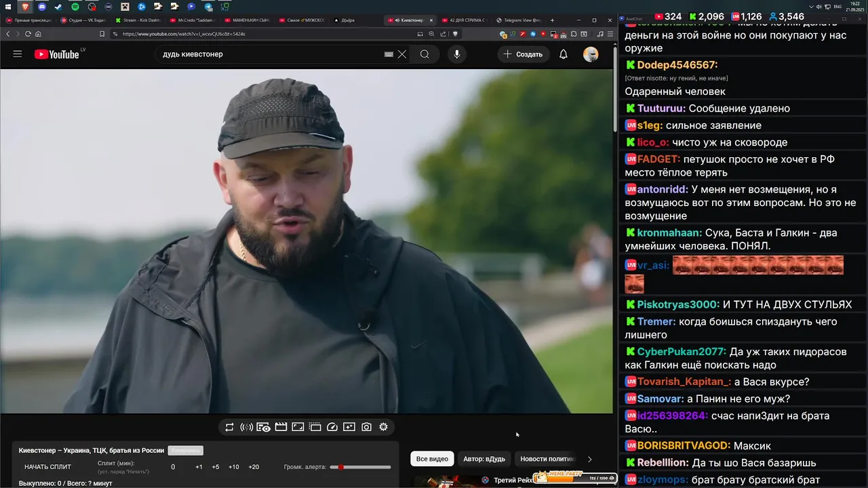Go back in browser history
The width and height of the screenshot is (868, 488).
[x=8, y=34]
